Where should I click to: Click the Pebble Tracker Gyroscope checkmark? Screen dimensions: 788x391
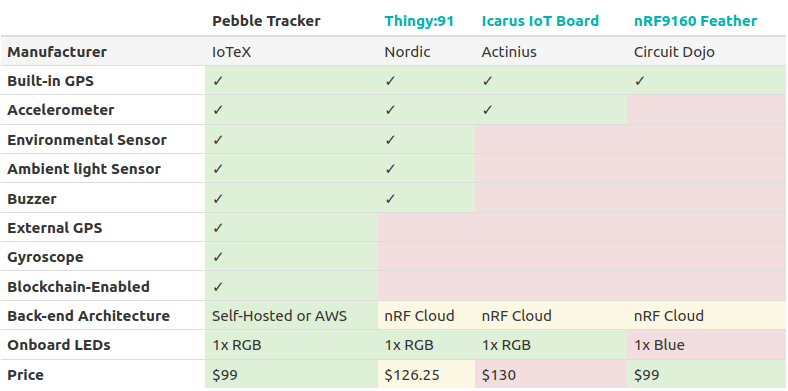tap(218, 257)
